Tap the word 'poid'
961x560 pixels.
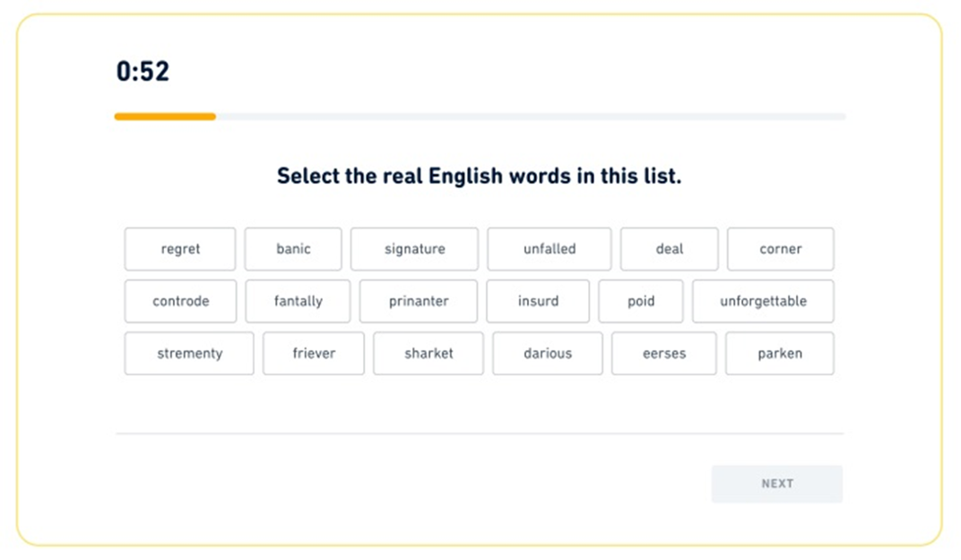641,301
